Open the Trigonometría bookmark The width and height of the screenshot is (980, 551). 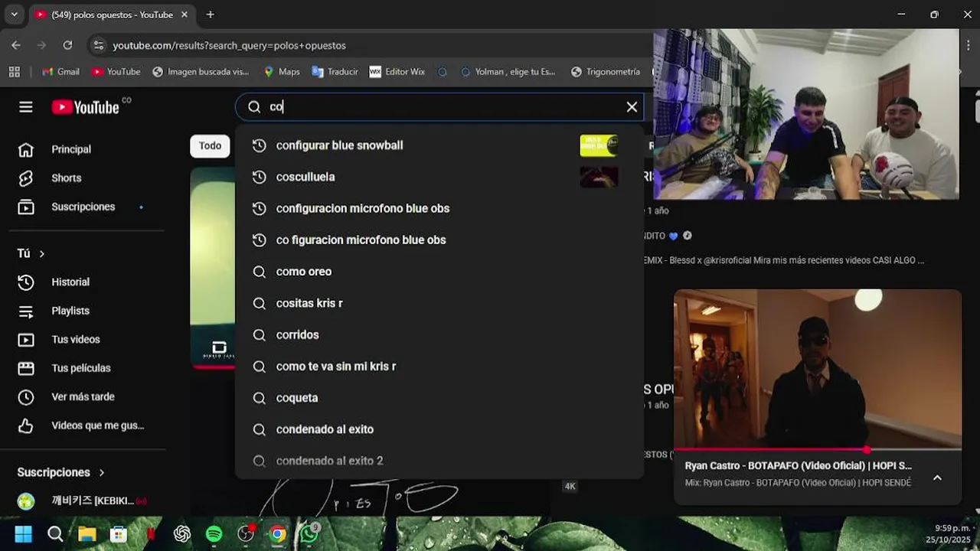click(605, 71)
